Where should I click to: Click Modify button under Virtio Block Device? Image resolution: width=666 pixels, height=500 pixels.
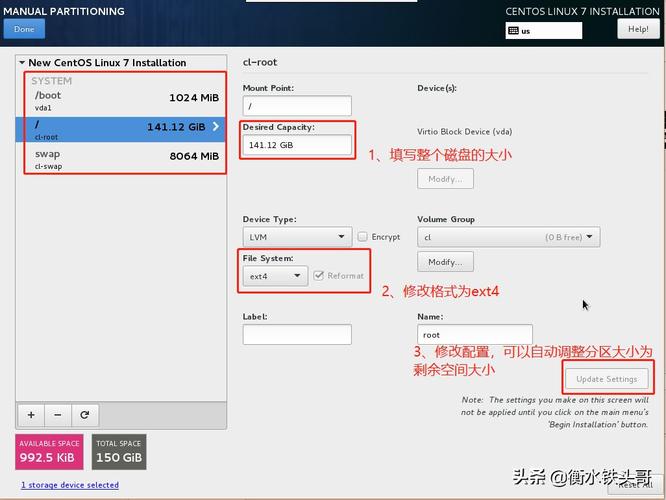click(445, 179)
